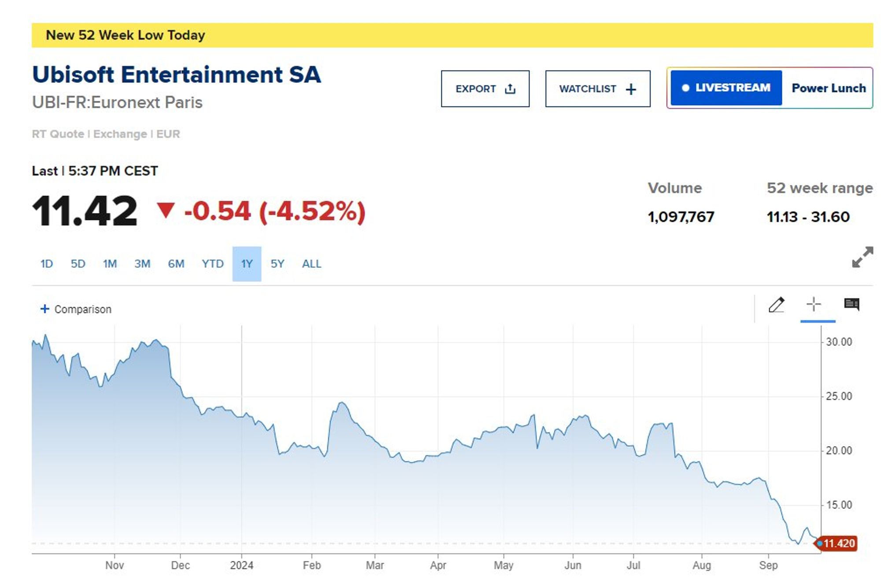Click the 11.420 current price marker
Image resolution: width=881 pixels, height=588 pixels.
[x=838, y=544]
